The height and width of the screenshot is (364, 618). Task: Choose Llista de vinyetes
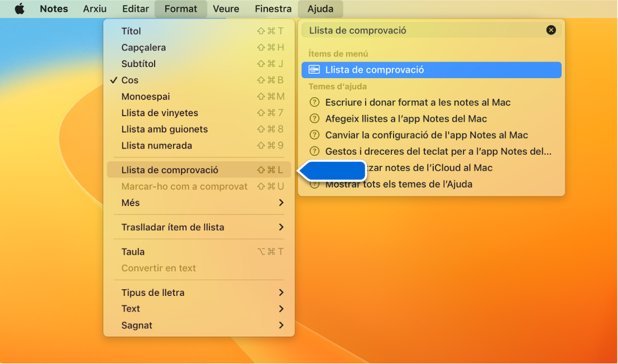click(x=199, y=113)
